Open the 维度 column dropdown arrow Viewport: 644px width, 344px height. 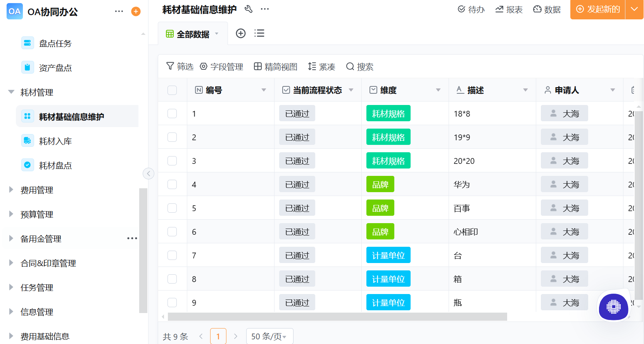[438, 90]
